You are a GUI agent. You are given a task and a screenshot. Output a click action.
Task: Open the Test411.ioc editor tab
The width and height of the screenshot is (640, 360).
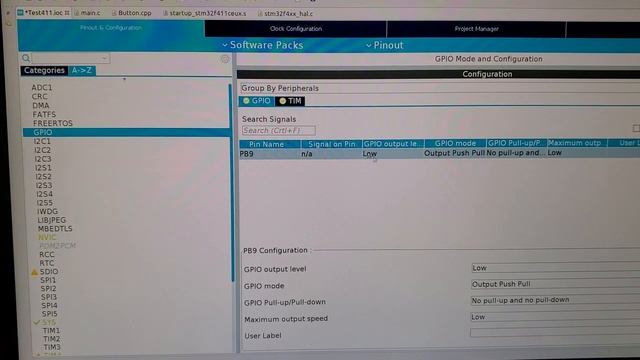(44, 13)
